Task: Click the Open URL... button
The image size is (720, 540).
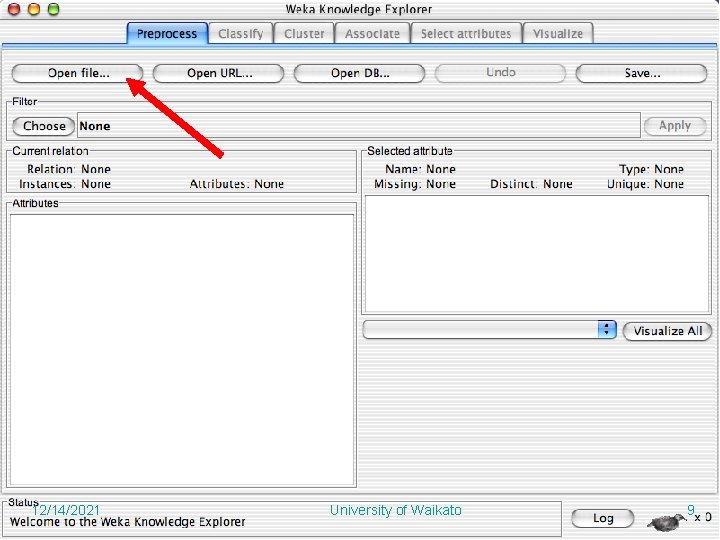Action: [x=219, y=73]
